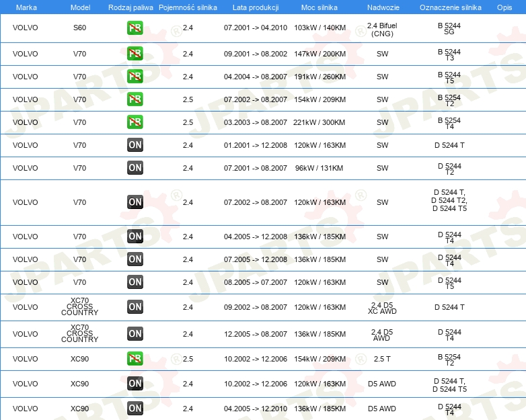Click the 04.2004 -> 08.2007 production years cell
526x420 pixels.
(x=256, y=77)
